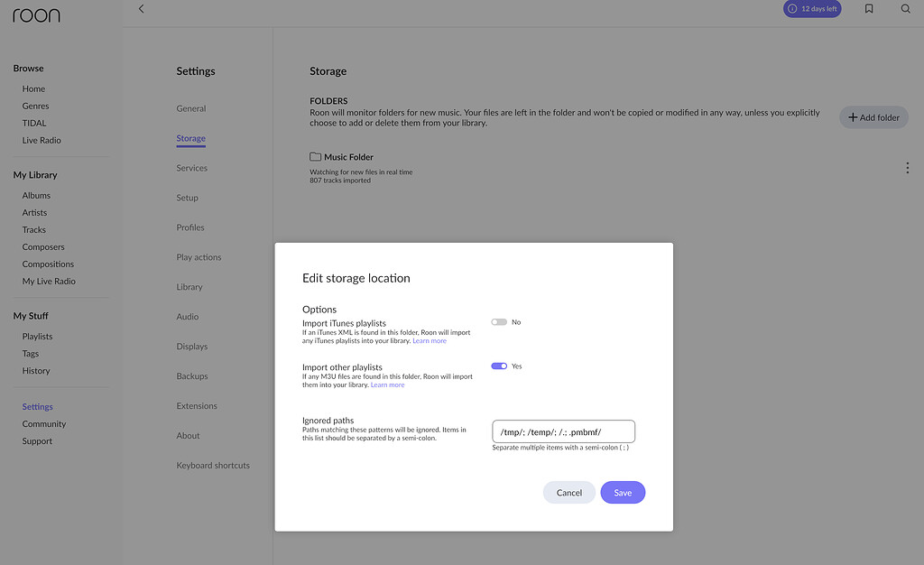
Task: Open Community from the sidebar
Action: click(43, 423)
